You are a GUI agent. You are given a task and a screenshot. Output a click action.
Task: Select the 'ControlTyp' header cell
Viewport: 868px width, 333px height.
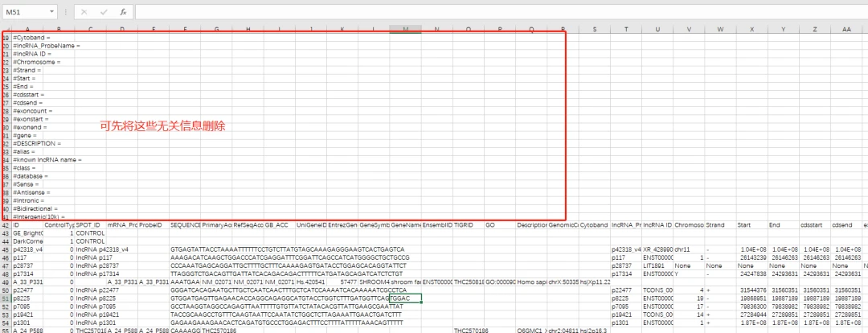tap(59, 226)
